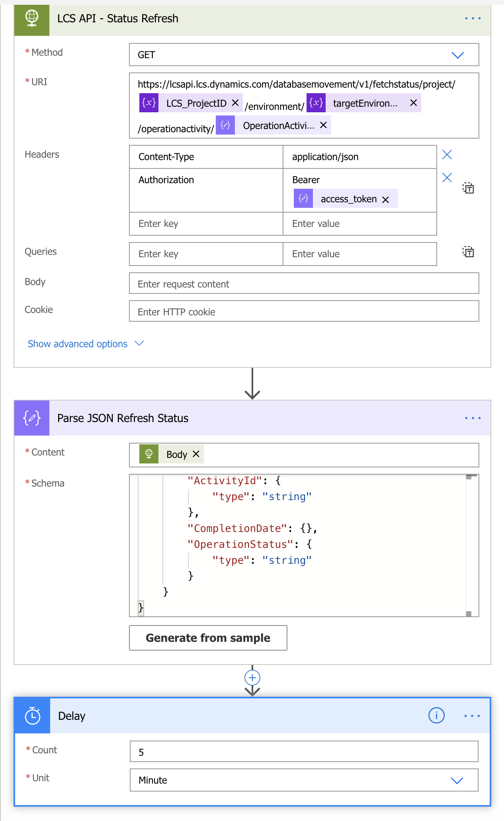Delete the Authorization header row
Viewport: 504px width, 821px height.
(x=447, y=178)
